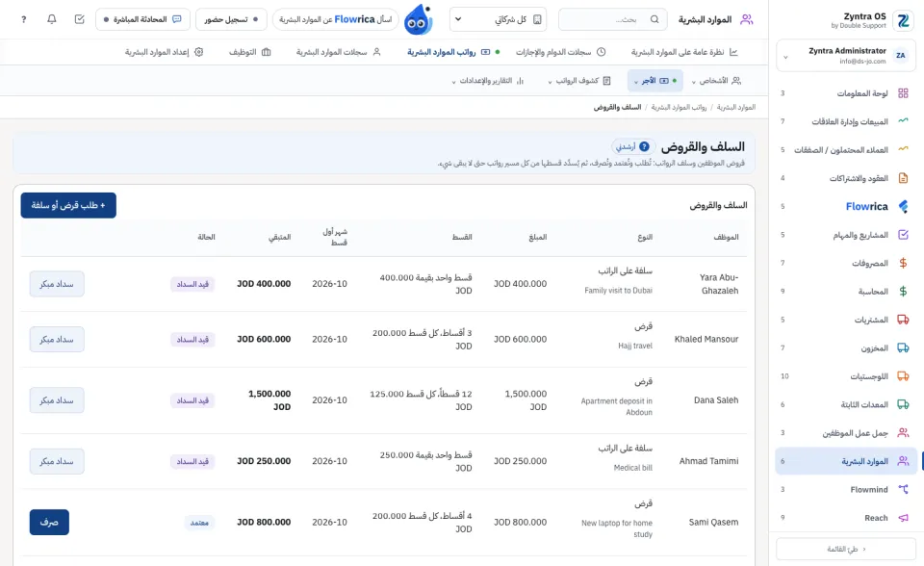Click تسجيل حضور check-in button
Viewport: 924px width, 566px height.
click(x=231, y=19)
